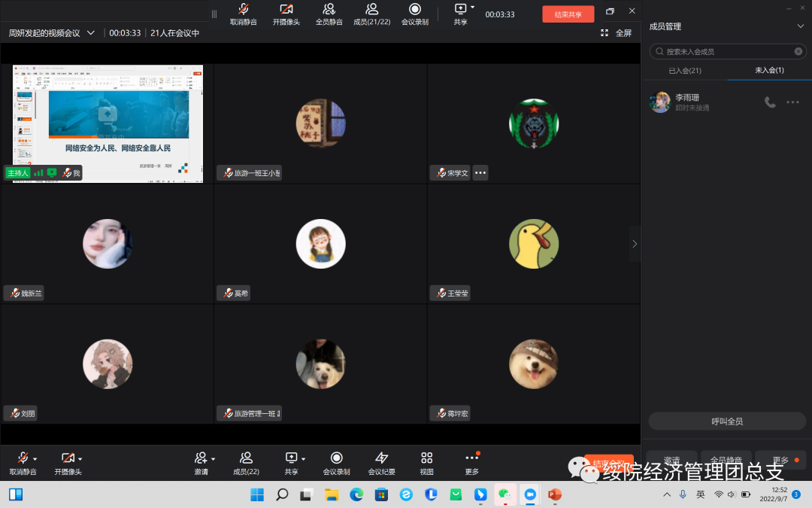
Task: Select the 未入会(1) tab
Action: pyautogui.click(x=769, y=70)
